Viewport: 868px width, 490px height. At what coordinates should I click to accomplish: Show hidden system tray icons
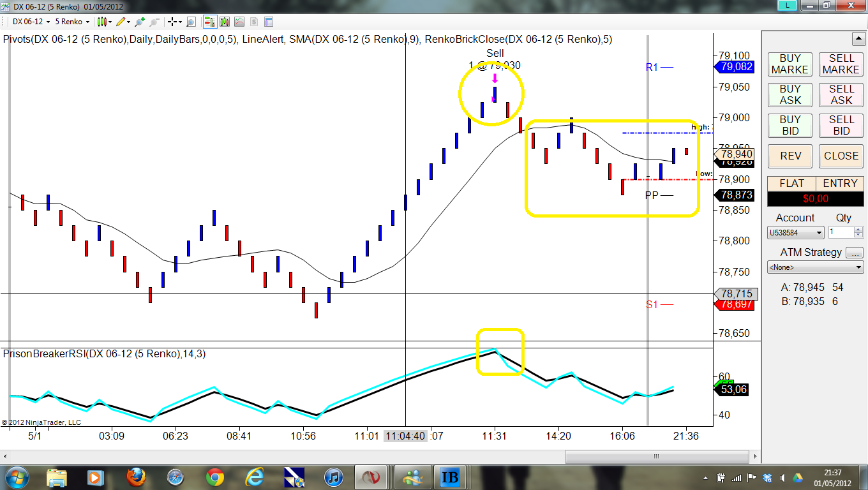pos(705,477)
